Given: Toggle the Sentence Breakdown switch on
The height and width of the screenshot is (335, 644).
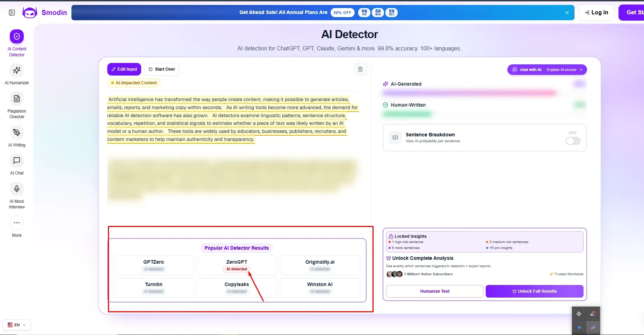Looking at the screenshot, I should point(573,141).
